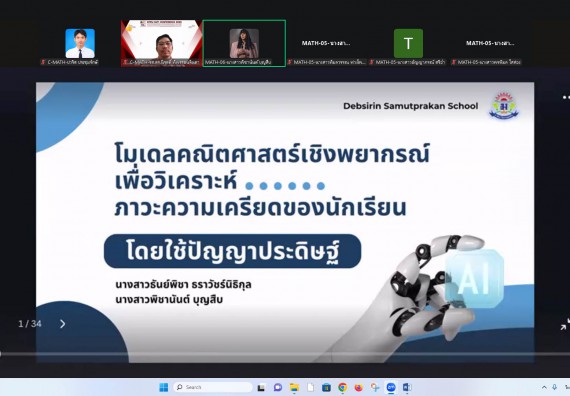570x396 pixels.
Task: Click the slide progress bar under the slide
Action: pyautogui.click(x=285, y=354)
